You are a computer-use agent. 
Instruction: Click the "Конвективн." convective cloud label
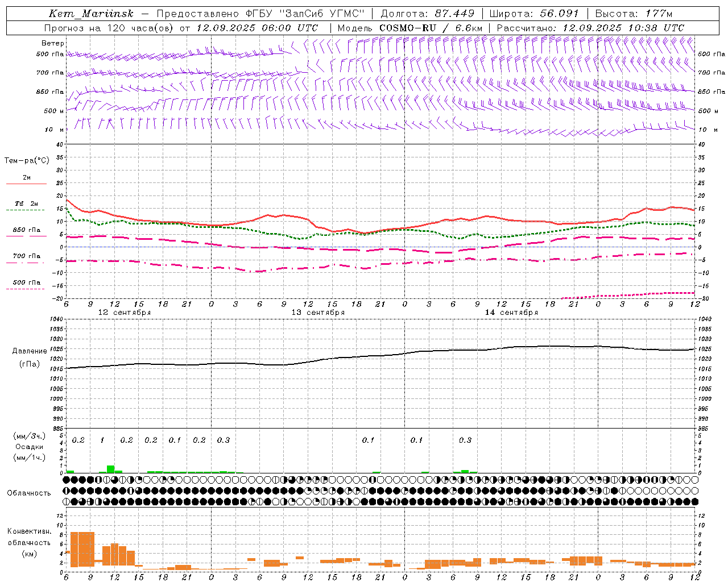click(29, 531)
